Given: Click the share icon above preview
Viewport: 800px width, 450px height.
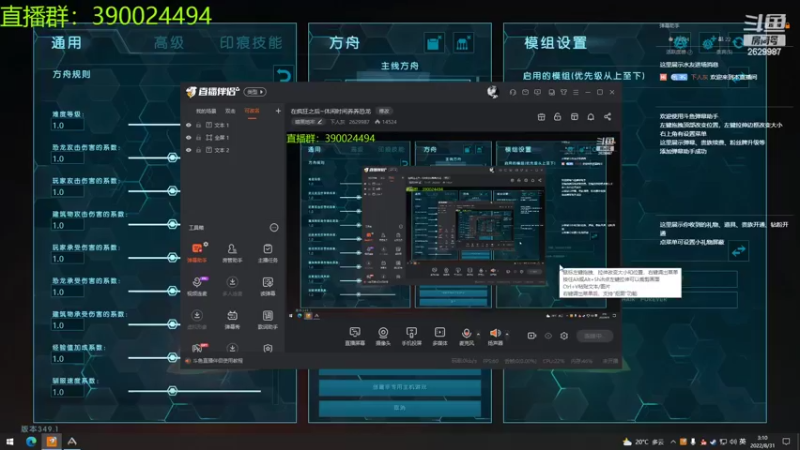Looking at the screenshot, I should point(608,117).
